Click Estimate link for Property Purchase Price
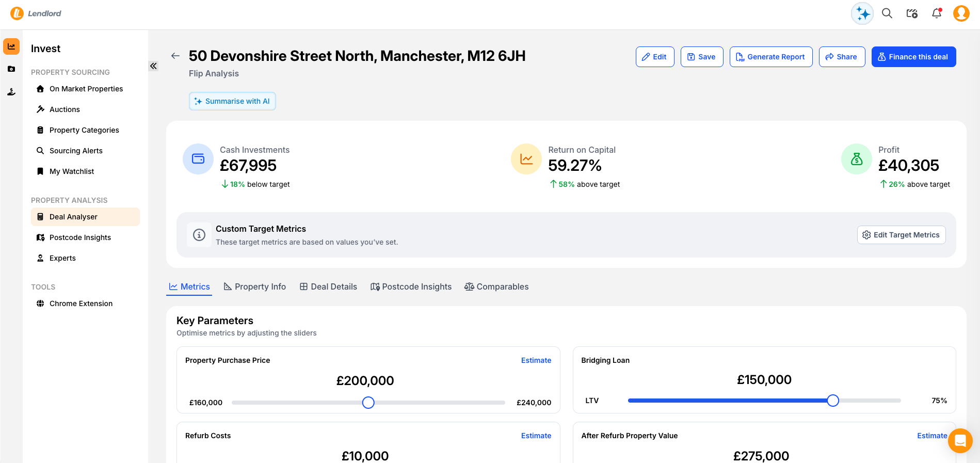The image size is (980, 463). [x=536, y=360]
